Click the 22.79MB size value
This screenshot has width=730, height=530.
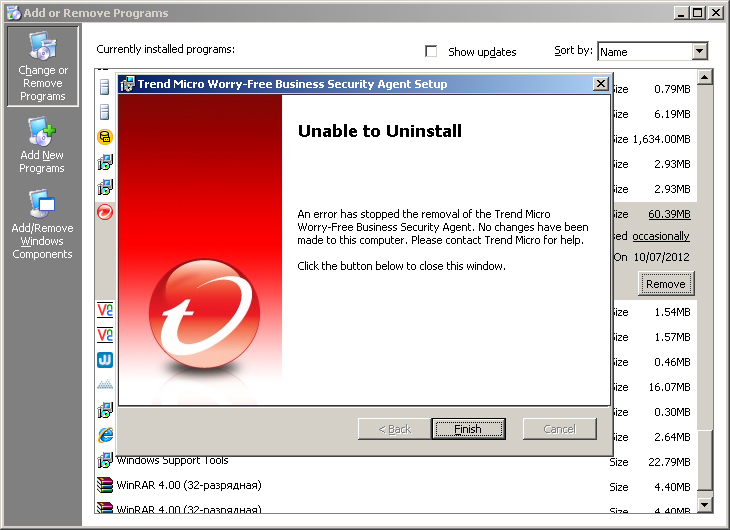669,462
